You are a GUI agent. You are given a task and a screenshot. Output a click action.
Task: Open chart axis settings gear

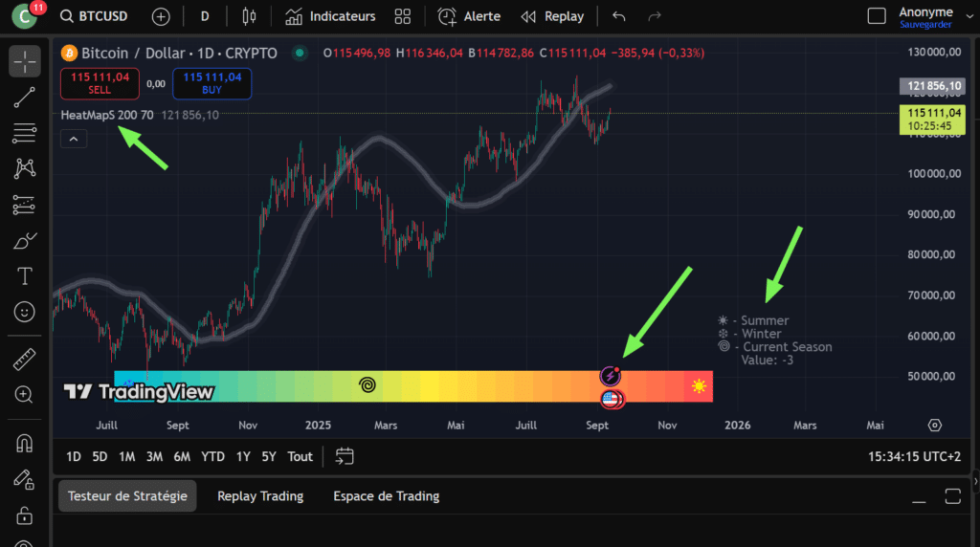pyautogui.click(x=935, y=426)
